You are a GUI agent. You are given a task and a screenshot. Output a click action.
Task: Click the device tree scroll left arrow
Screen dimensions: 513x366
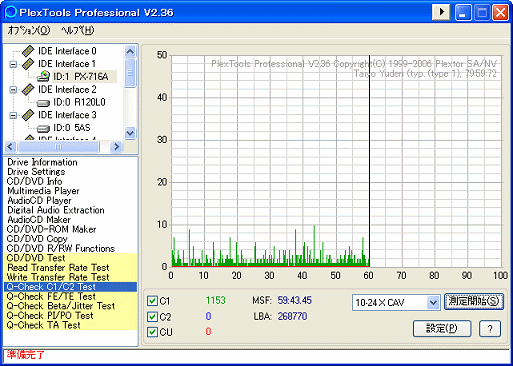click(x=10, y=146)
